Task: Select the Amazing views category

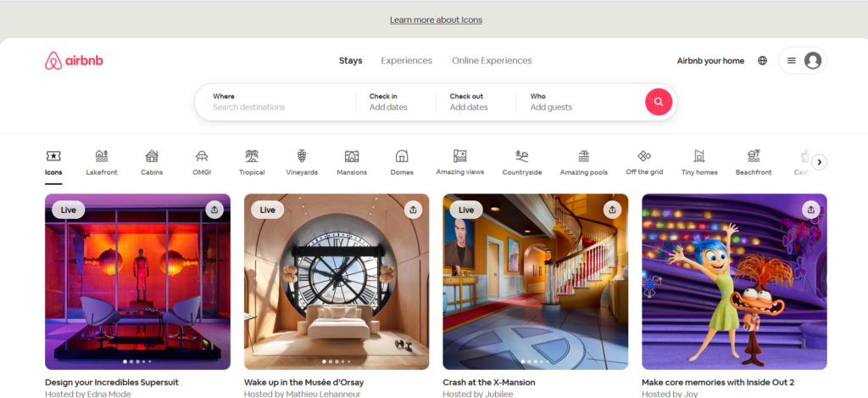Action: click(460, 163)
